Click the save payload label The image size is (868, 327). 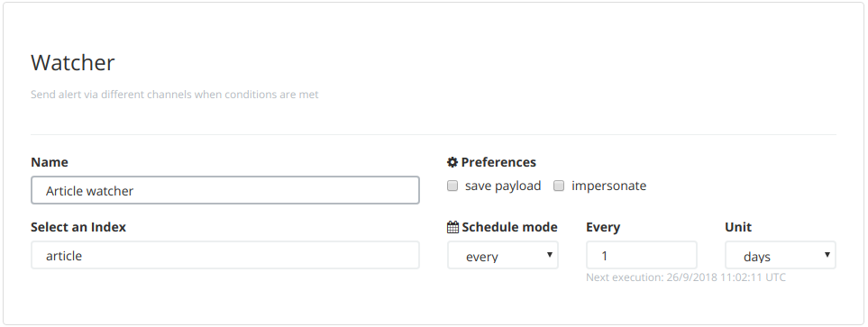[503, 186]
